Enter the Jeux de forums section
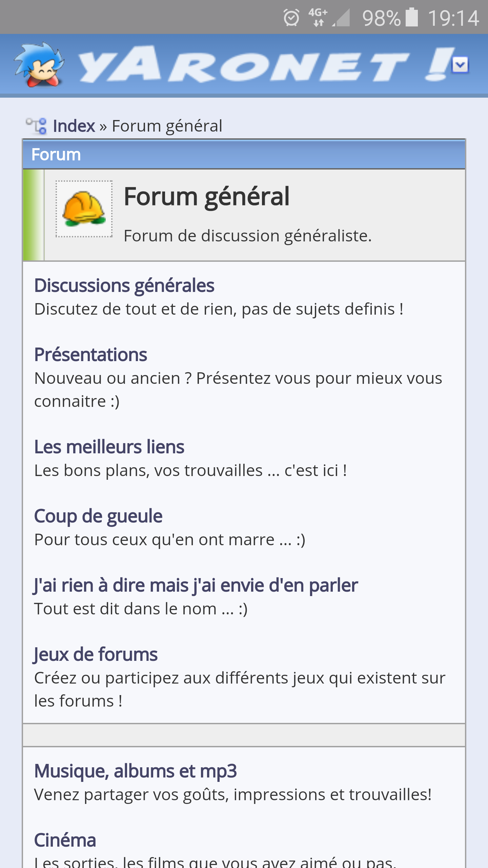The image size is (488, 868). point(96,654)
